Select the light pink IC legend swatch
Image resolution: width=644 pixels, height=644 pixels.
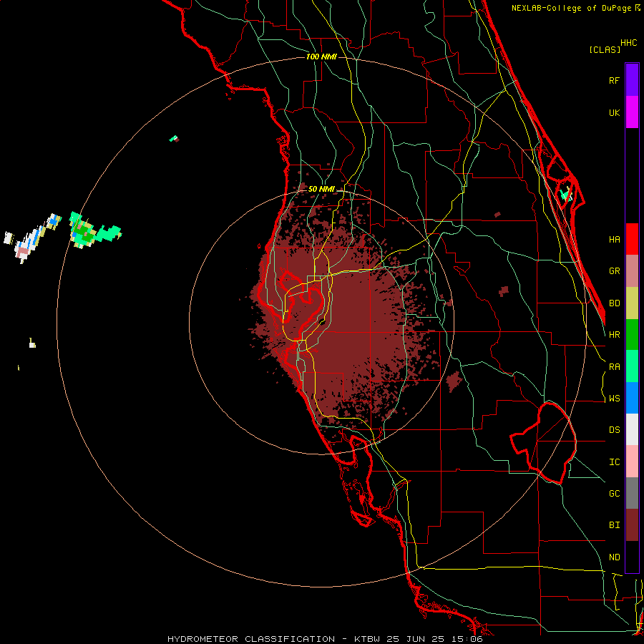pos(632,462)
